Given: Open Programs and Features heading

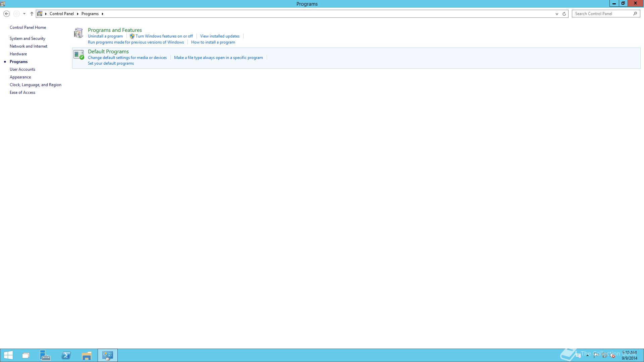Looking at the screenshot, I should 115,30.
